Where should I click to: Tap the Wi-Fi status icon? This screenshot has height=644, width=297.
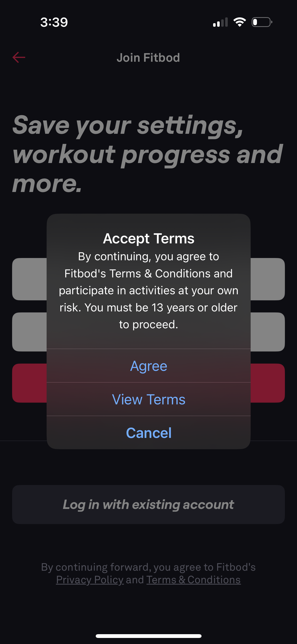point(239,22)
